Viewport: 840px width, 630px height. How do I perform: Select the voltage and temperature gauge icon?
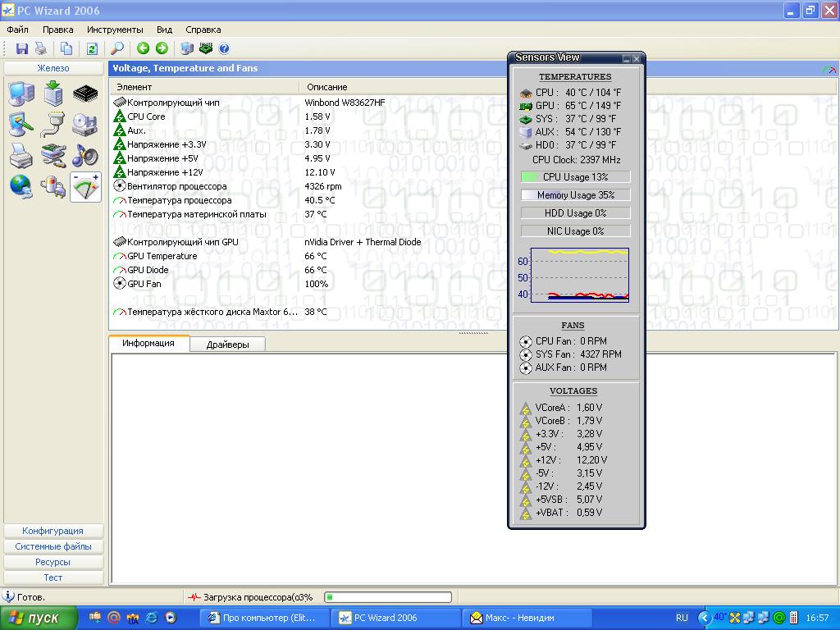(x=85, y=187)
